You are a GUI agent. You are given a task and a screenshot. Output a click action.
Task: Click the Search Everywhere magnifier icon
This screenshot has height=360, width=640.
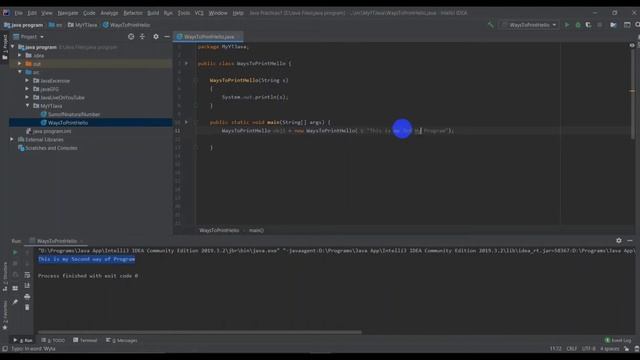(x=637, y=25)
